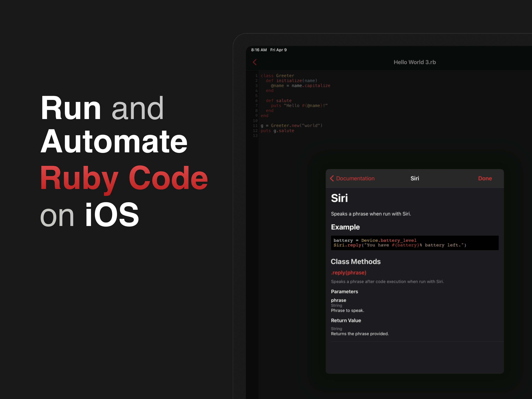Tap the 8:16 AM status bar clock

259,50
